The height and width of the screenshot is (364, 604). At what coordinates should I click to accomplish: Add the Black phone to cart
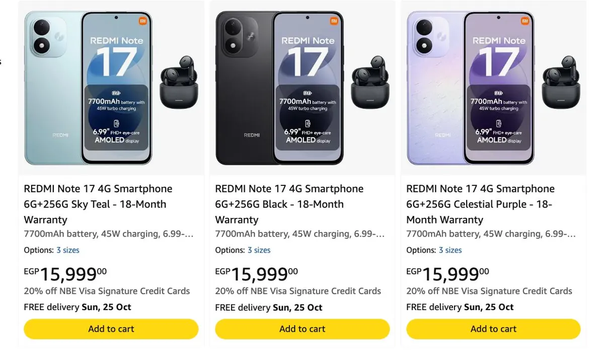click(303, 329)
